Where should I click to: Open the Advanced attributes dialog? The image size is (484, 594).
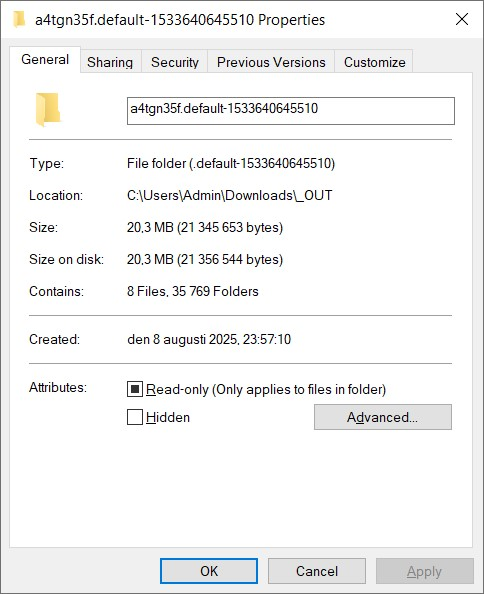(383, 417)
